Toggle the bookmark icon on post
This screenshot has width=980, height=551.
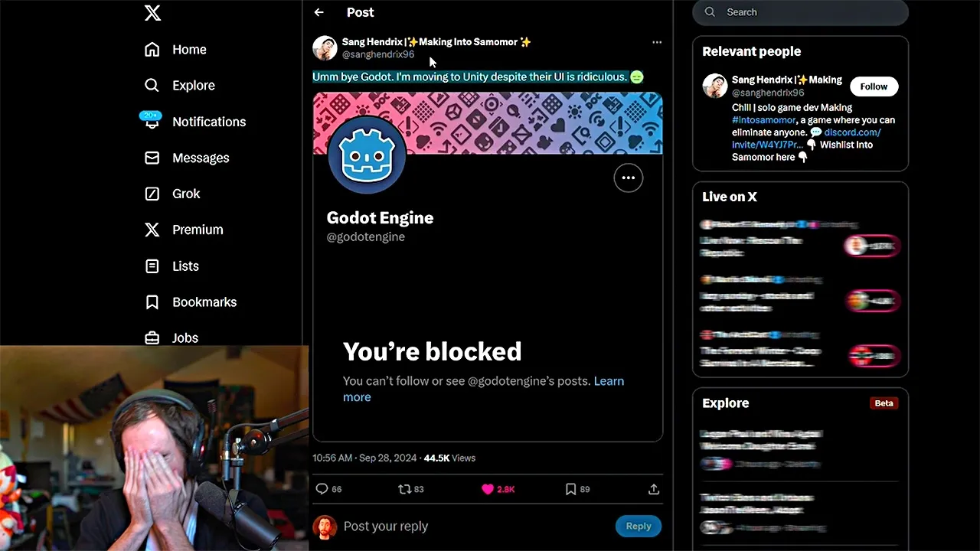570,489
